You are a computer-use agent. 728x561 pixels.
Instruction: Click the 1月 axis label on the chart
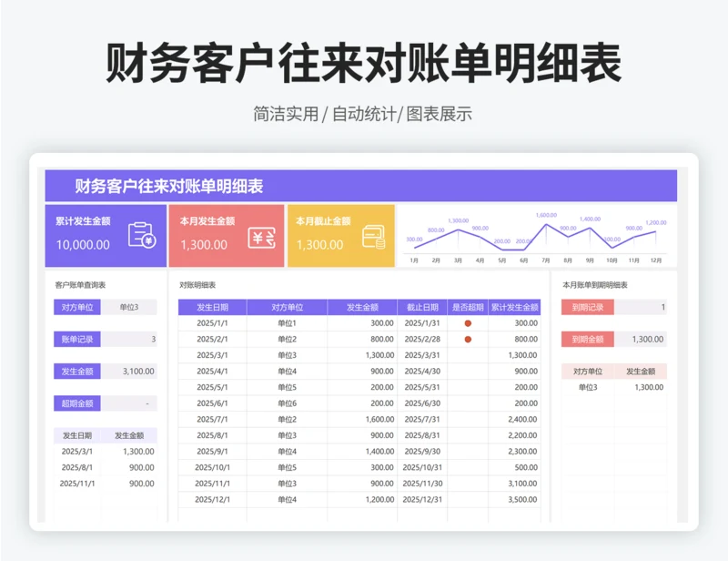pyautogui.click(x=414, y=260)
